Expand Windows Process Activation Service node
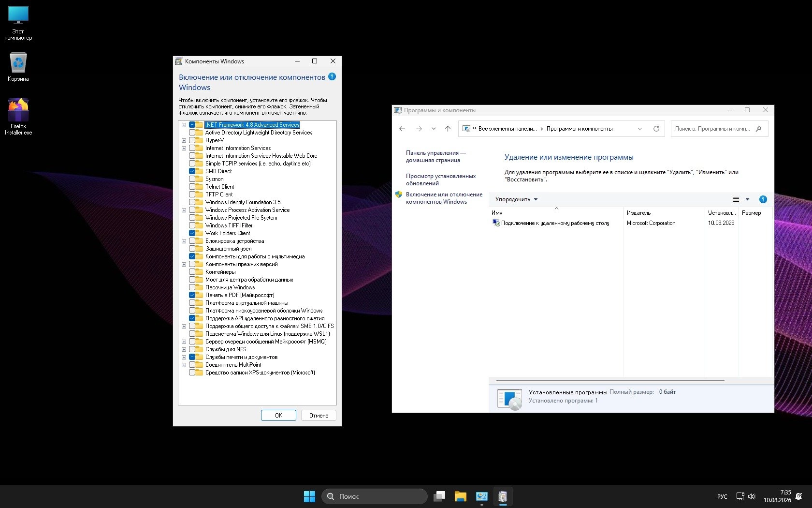The image size is (812, 508). pos(184,210)
